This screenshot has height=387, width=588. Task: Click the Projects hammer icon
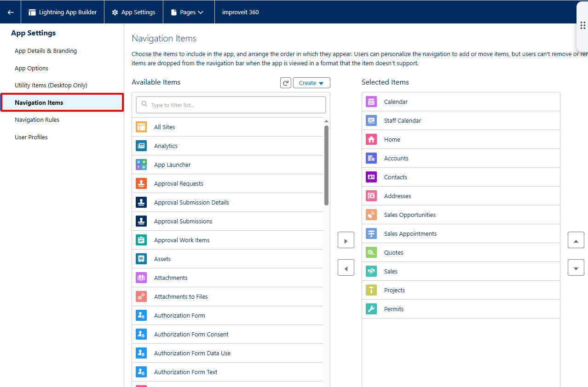tap(371, 290)
